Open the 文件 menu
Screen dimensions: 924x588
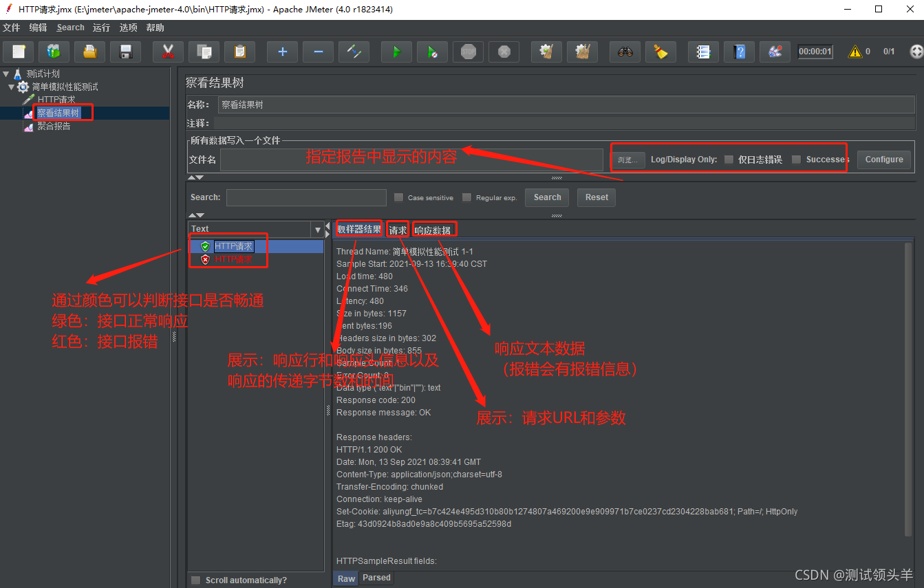[x=11, y=28]
